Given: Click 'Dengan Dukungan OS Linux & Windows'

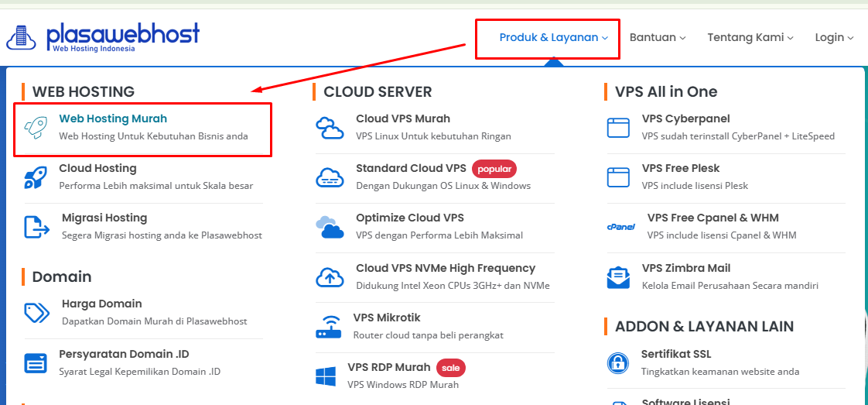Looking at the screenshot, I should (x=443, y=186).
